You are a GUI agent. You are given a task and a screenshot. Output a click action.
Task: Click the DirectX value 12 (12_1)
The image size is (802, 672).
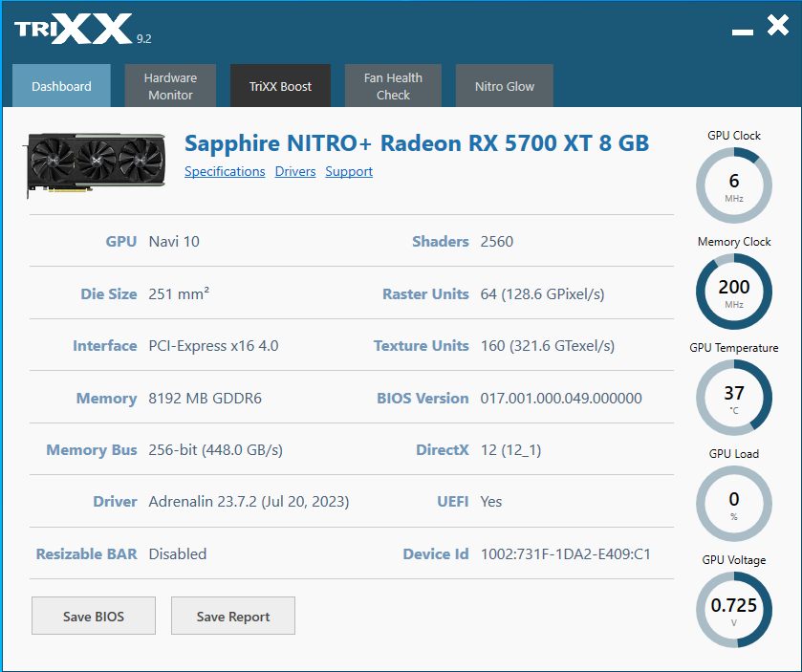pos(510,450)
